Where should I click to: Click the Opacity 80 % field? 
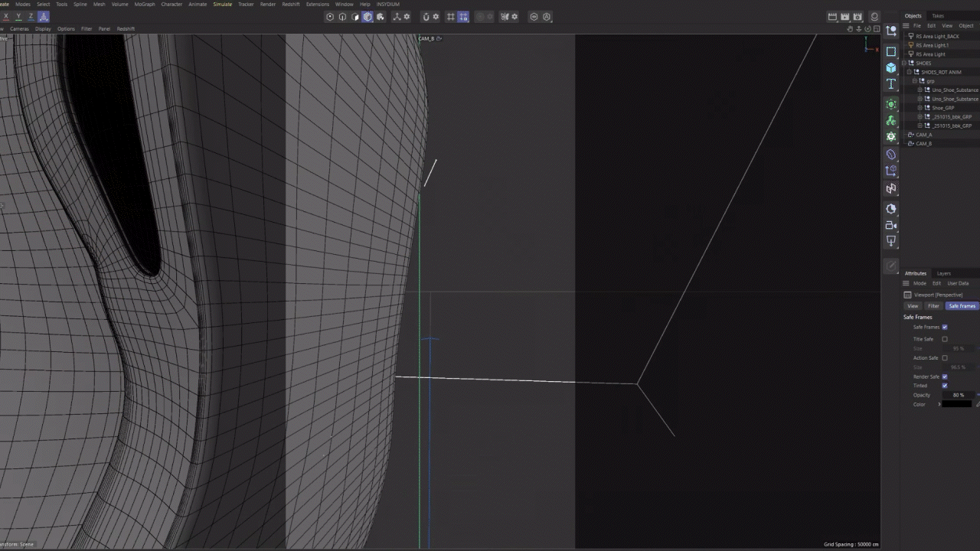pos(960,395)
